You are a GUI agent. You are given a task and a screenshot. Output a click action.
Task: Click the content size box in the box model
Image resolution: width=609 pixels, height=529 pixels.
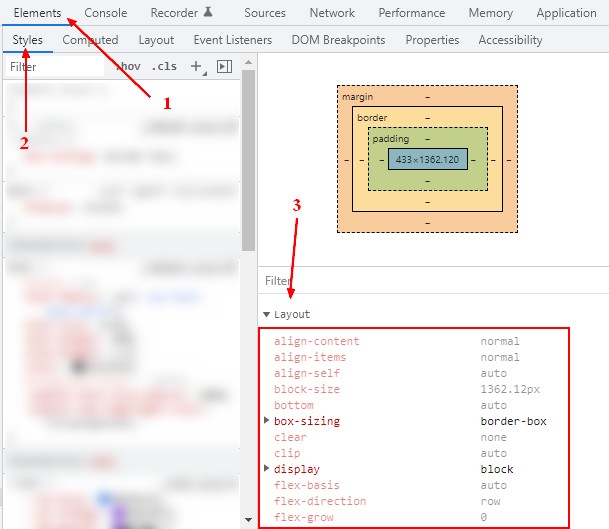(x=427, y=160)
